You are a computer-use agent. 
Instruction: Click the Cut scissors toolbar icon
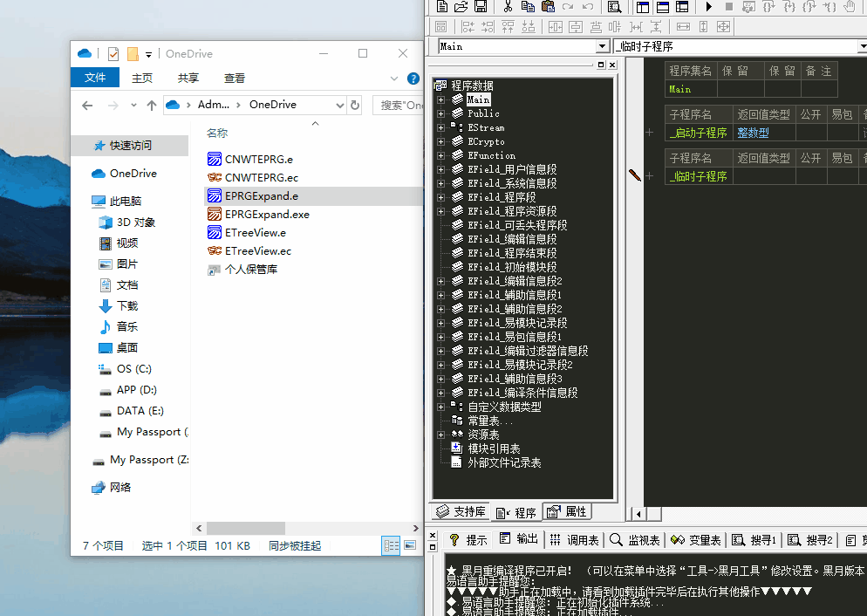(x=508, y=7)
